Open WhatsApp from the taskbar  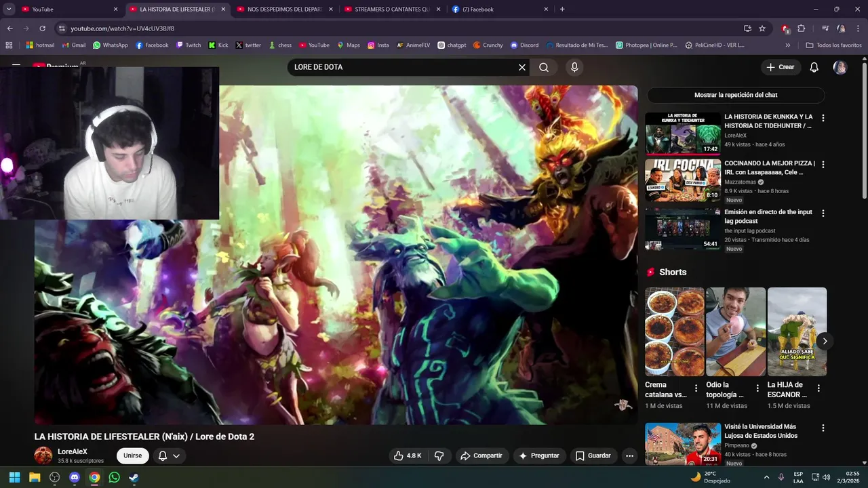(114, 477)
